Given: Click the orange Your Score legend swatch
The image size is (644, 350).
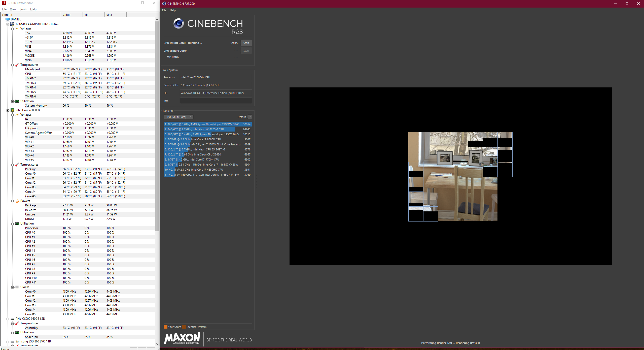Looking at the screenshot, I should 166,327.
